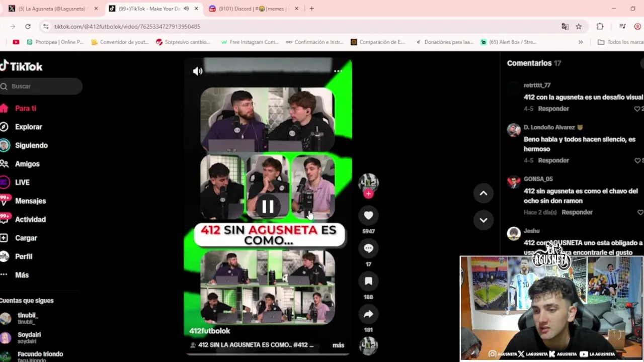This screenshot has width=644, height=362.
Task: Reply to retrtttt_77's comment
Action: tap(553, 109)
